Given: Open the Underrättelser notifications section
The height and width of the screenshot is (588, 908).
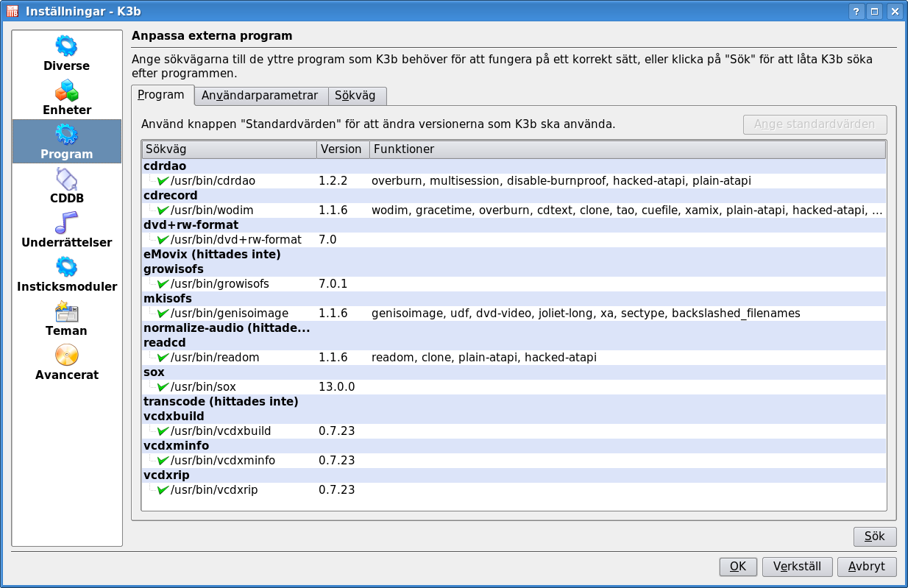Looking at the screenshot, I should 66,230.
